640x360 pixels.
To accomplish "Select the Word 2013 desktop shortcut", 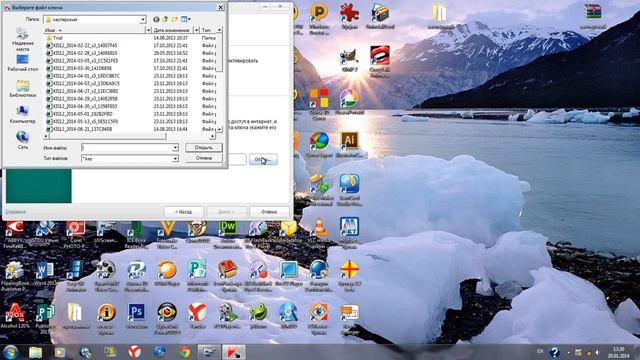I will [x=45, y=274].
